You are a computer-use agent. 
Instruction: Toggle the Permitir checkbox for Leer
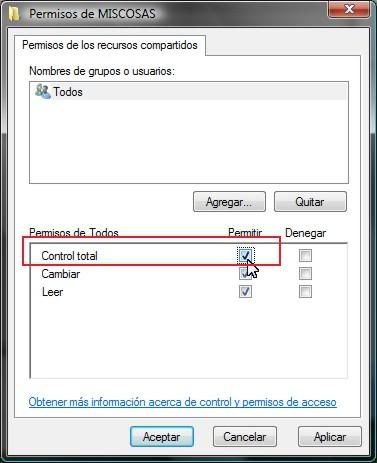pos(246,292)
